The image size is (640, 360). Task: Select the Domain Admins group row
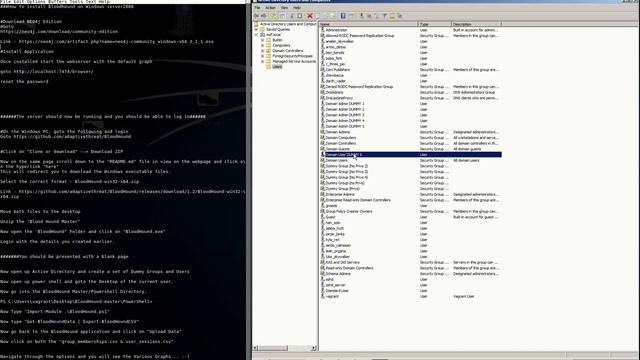click(410, 132)
